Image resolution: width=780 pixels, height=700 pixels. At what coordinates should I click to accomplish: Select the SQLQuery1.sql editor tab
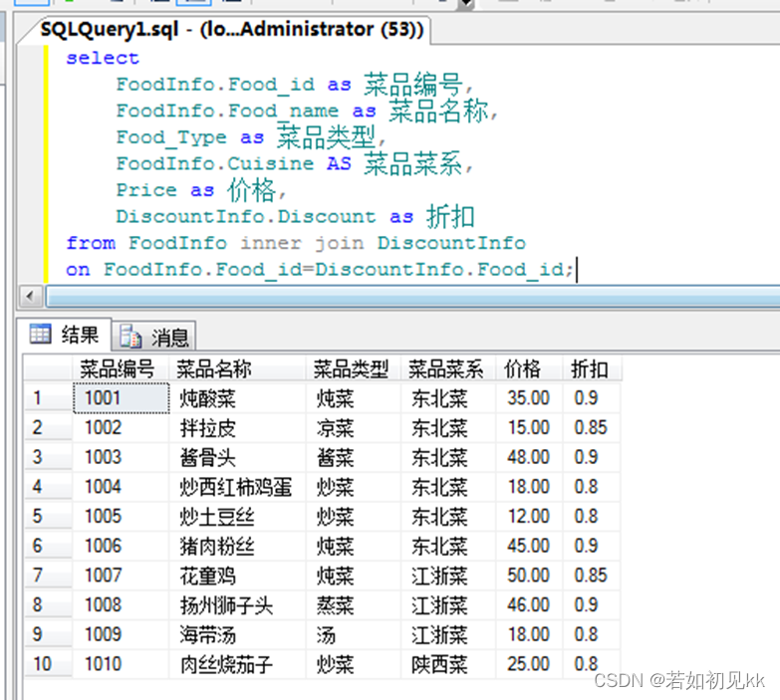coord(231,29)
